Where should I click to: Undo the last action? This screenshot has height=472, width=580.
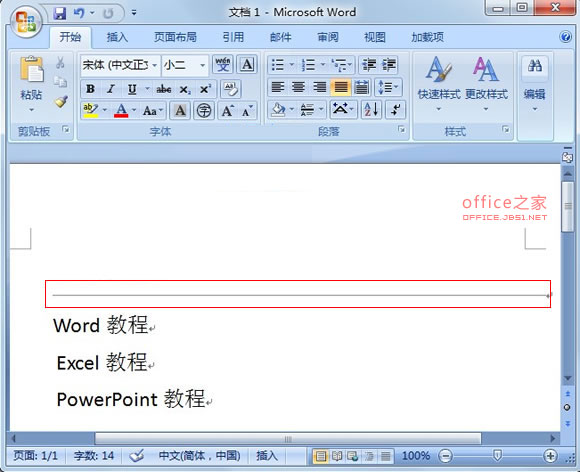[x=79, y=13]
